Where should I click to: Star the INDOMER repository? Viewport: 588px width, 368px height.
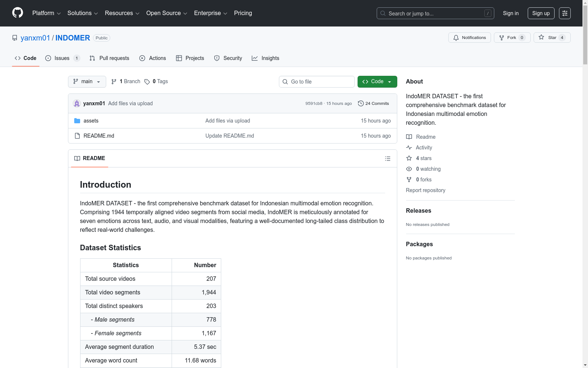pyautogui.click(x=552, y=38)
